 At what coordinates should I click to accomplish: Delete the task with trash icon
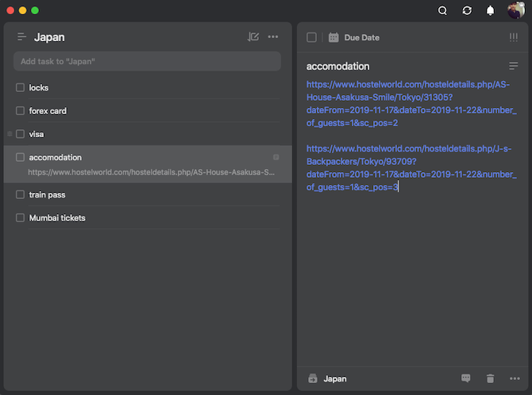pos(490,378)
